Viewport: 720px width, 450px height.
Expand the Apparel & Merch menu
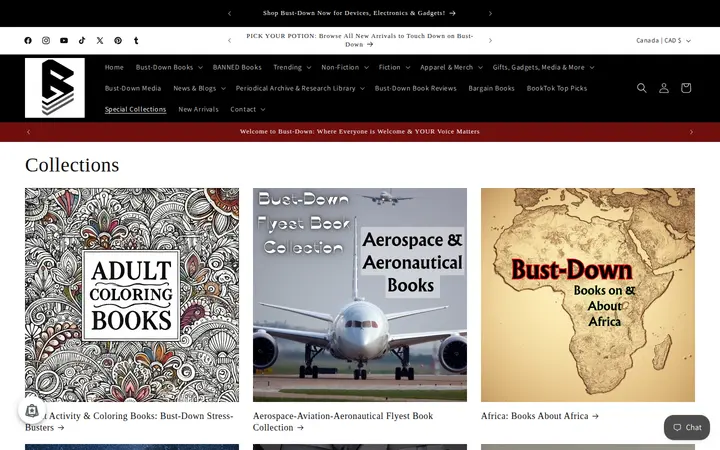point(451,67)
